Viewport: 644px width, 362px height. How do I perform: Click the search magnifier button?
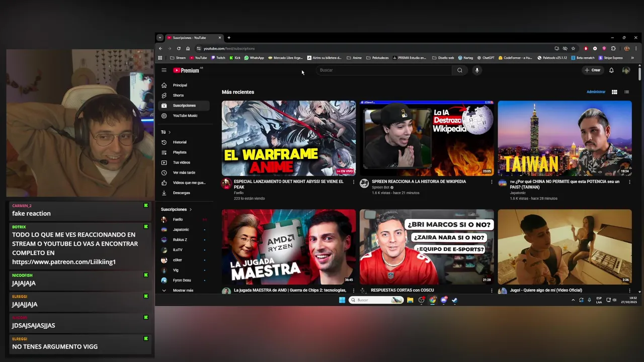coord(459,70)
